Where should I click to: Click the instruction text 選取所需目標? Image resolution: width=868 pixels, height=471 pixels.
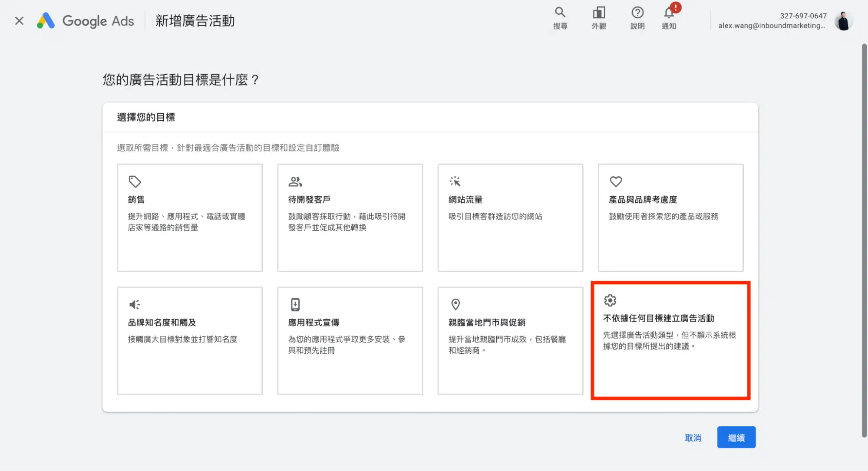click(228, 148)
